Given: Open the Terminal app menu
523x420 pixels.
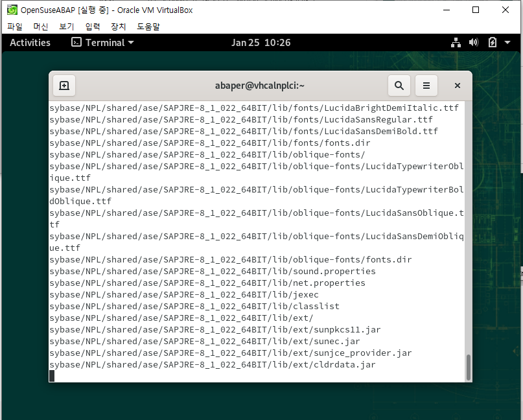Looking at the screenshot, I should (103, 43).
